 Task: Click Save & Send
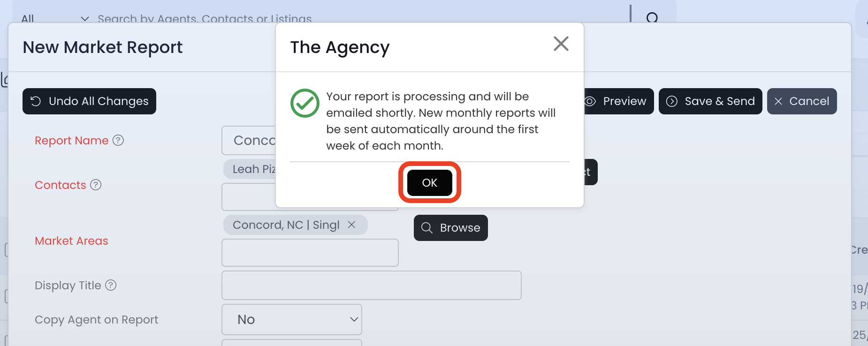(710, 101)
